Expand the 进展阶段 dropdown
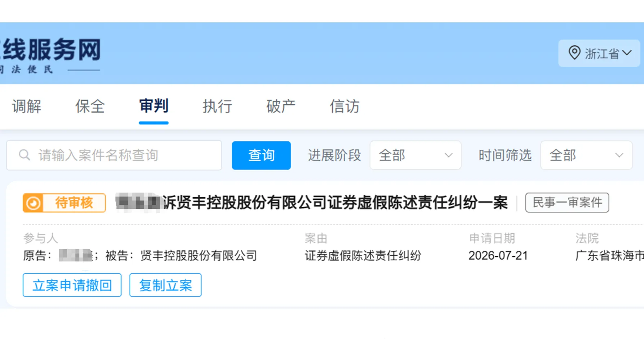This screenshot has height=339, width=644. [415, 155]
